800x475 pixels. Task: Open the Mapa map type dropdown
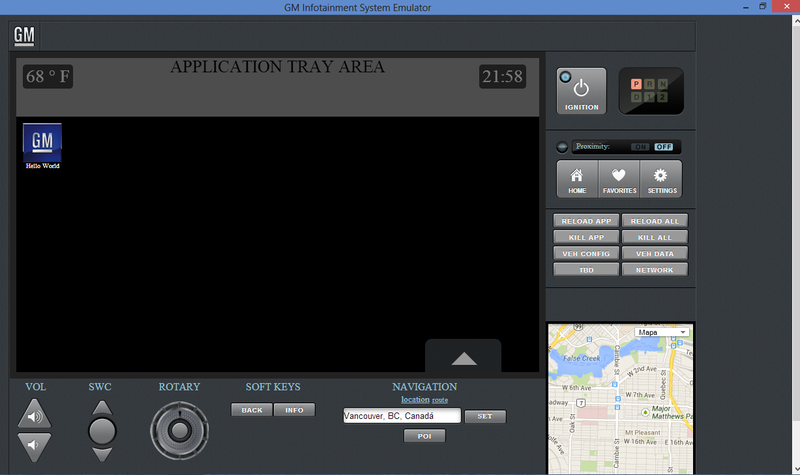pyautogui.click(x=663, y=331)
